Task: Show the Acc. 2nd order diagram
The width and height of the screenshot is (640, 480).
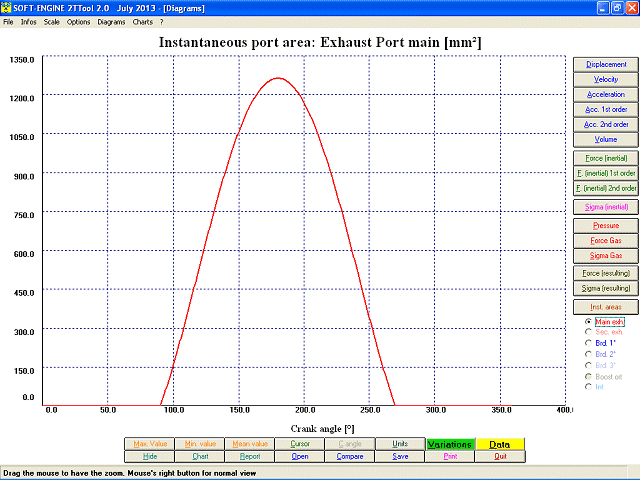Action: point(606,124)
